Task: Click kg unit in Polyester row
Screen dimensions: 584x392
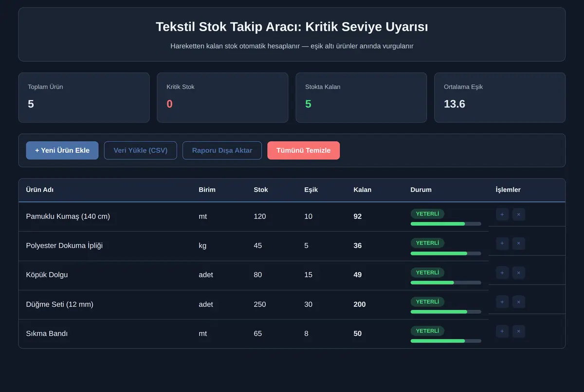Action: click(x=202, y=246)
